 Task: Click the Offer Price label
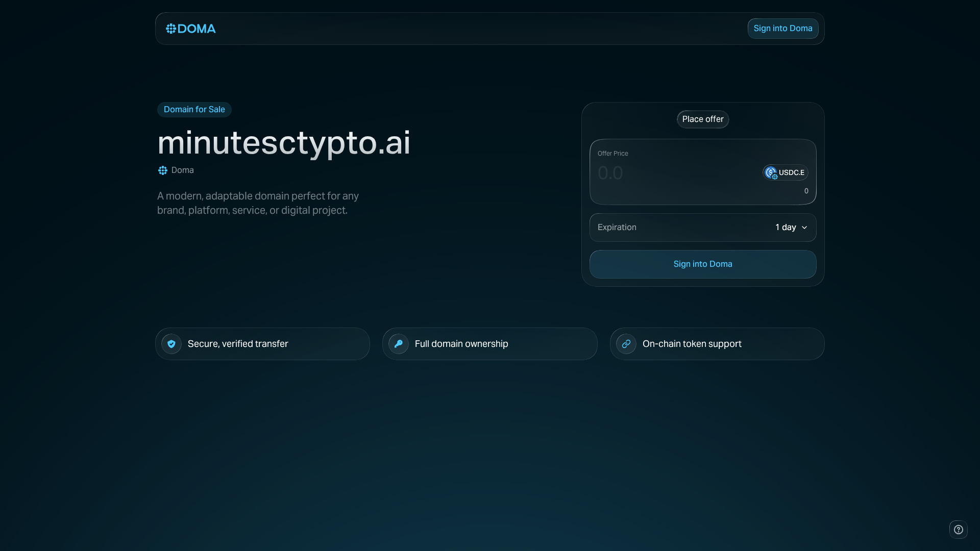(x=613, y=154)
